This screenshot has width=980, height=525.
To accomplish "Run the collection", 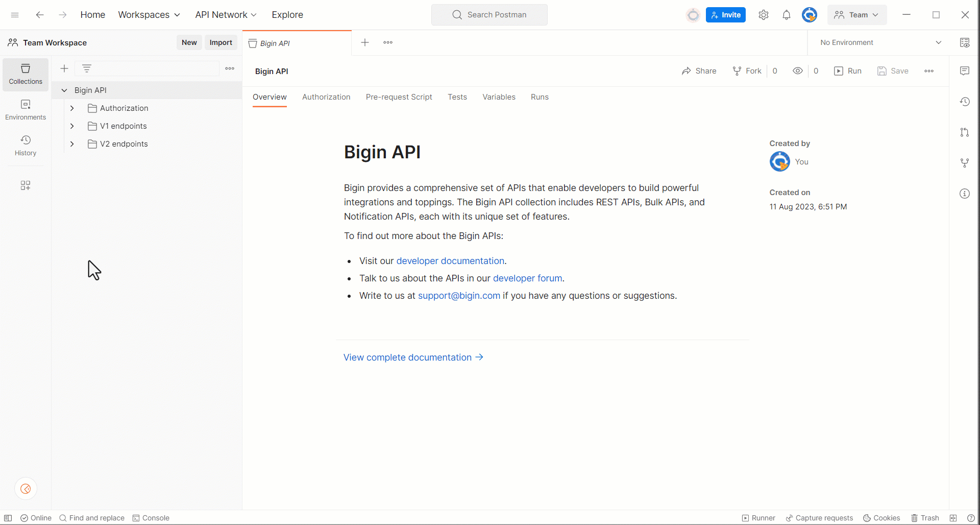I will 848,71.
